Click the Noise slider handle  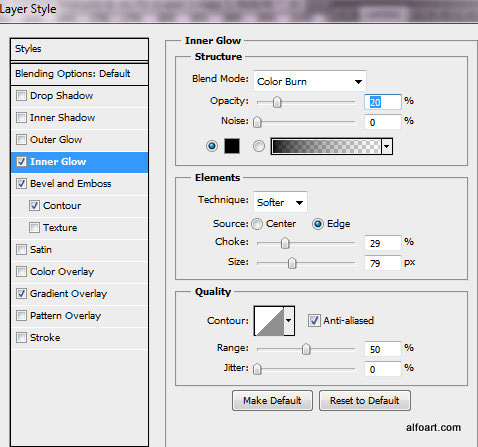coord(257,122)
